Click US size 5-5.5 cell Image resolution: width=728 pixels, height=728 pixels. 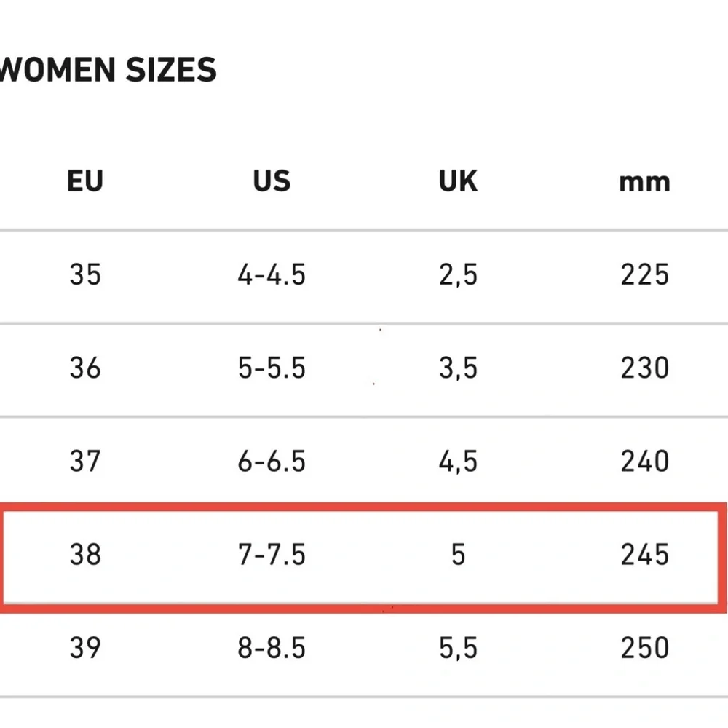coord(272,368)
